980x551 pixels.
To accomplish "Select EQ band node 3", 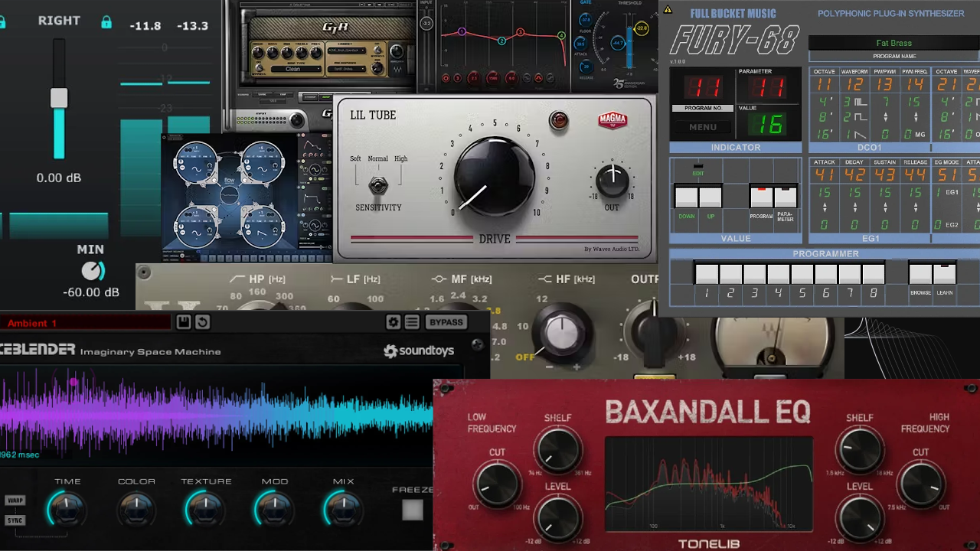I will pyautogui.click(x=521, y=32).
